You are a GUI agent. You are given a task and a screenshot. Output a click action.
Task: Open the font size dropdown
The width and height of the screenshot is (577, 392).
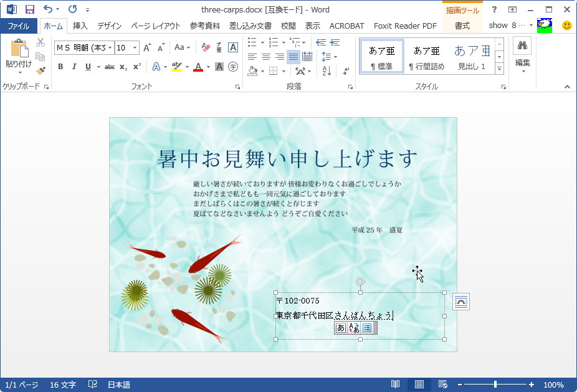click(135, 47)
